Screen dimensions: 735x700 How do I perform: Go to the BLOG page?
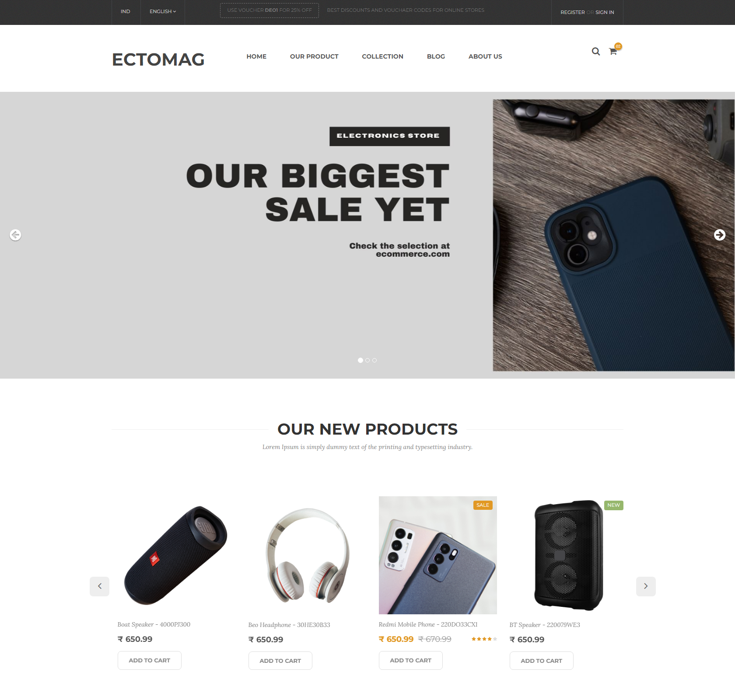[436, 56]
